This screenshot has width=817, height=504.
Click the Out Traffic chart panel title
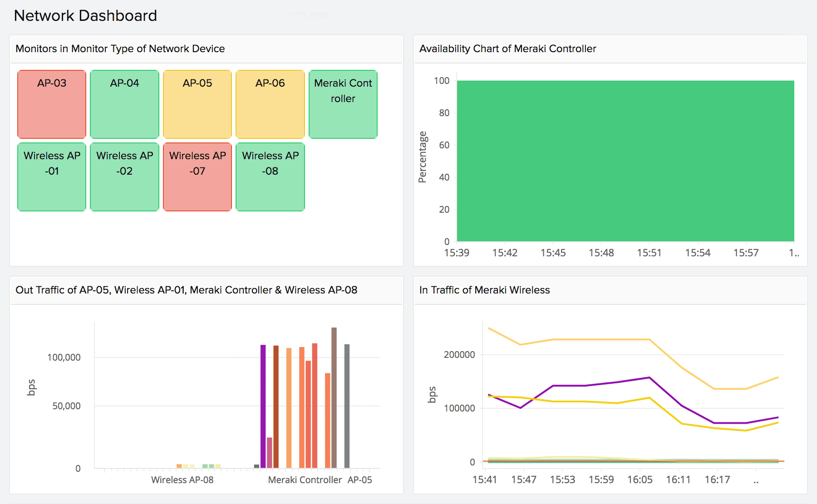click(186, 290)
